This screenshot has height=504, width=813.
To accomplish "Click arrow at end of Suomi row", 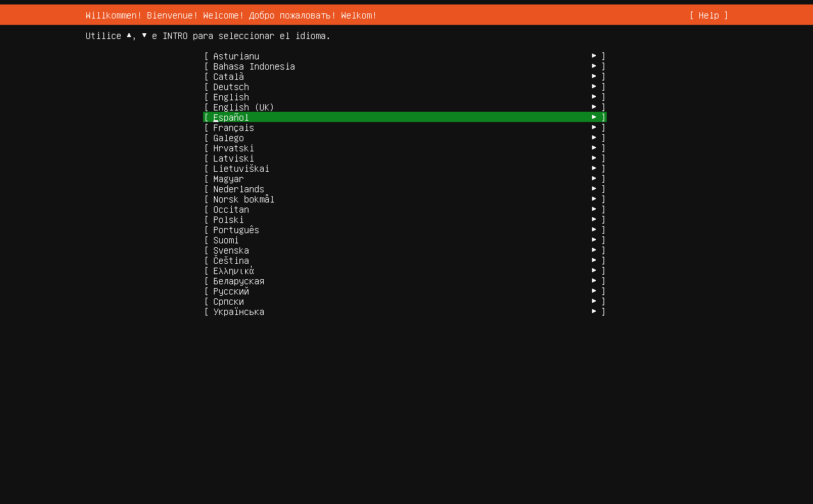I will click(594, 240).
